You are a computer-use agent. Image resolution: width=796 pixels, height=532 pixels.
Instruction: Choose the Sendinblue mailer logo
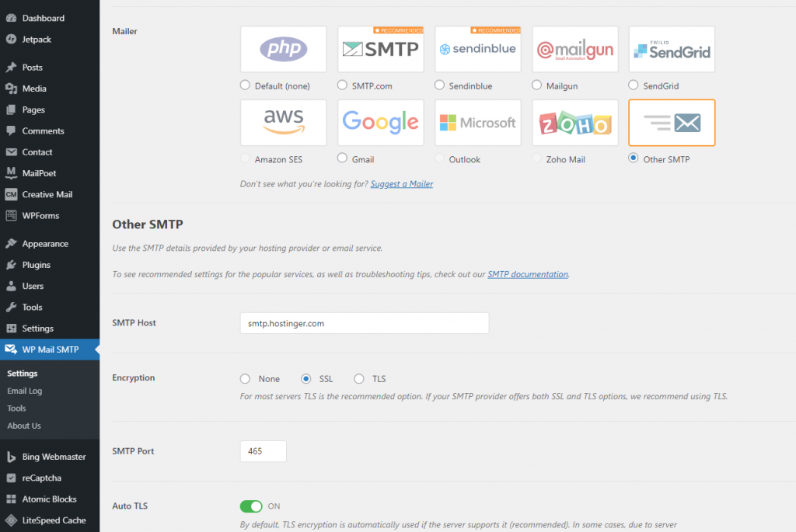pos(478,49)
